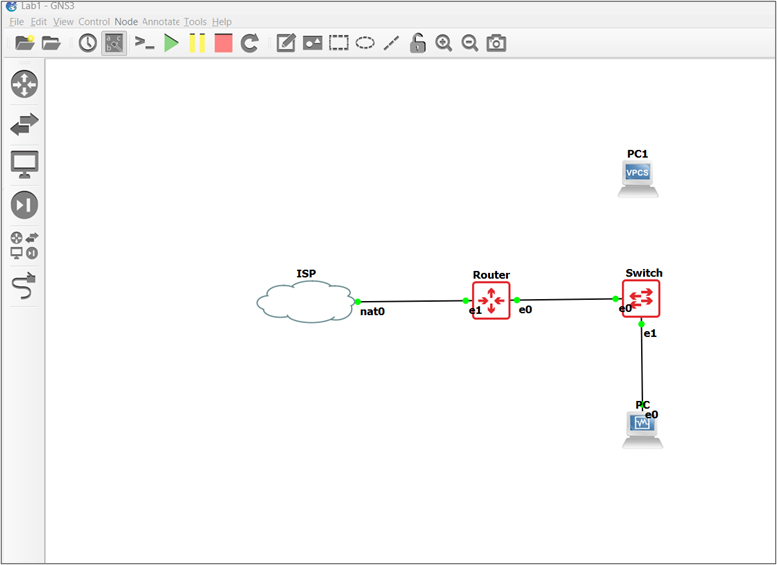This screenshot has height=565, width=777.
Task: Reload all nodes
Action: [250, 43]
